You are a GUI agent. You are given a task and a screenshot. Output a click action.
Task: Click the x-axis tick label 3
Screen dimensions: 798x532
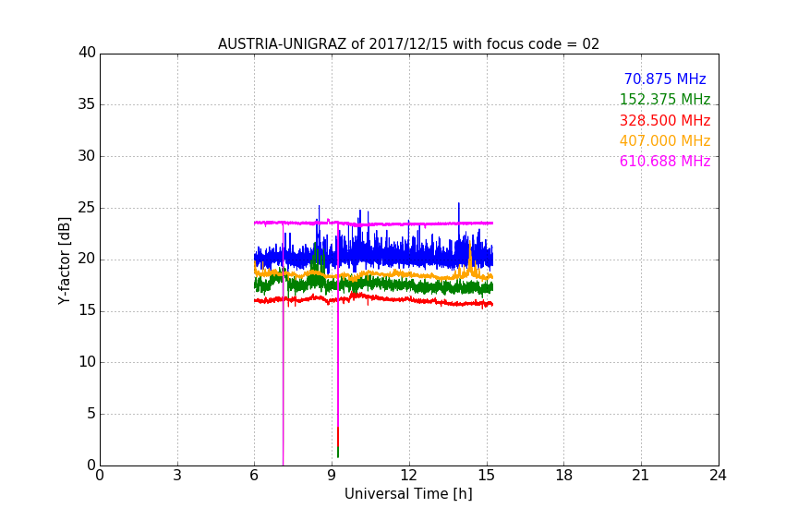(177, 476)
